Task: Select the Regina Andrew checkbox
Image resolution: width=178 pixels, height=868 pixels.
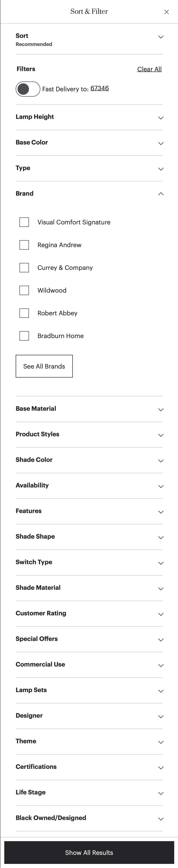Action: pos(24,245)
